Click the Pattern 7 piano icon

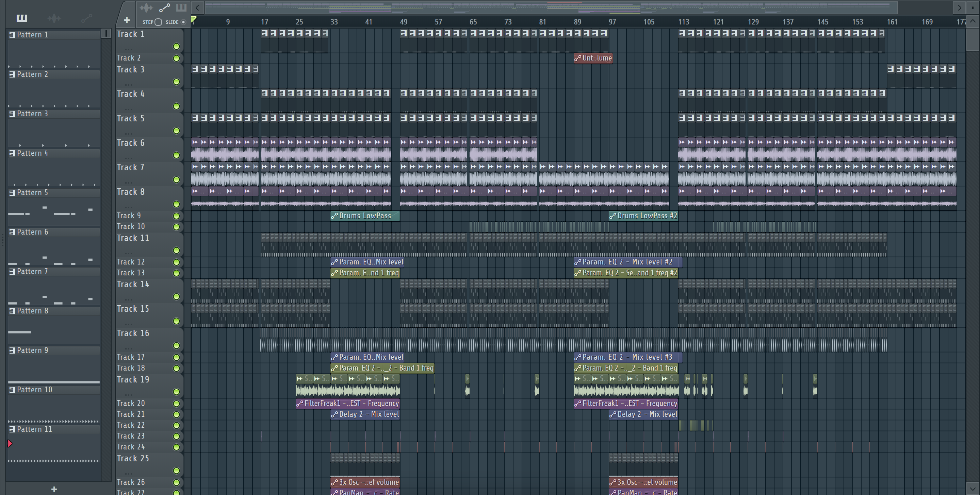pyautogui.click(x=12, y=271)
